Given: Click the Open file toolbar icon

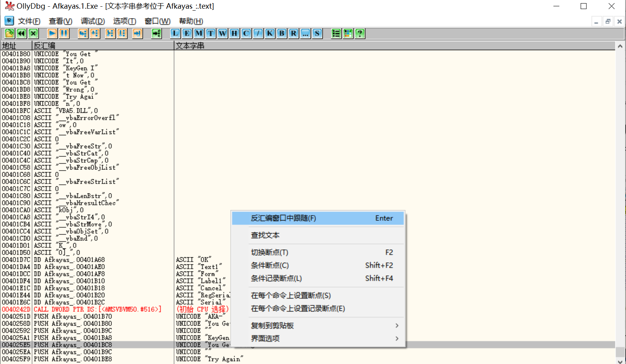Looking at the screenshot, I should point(9,33).
